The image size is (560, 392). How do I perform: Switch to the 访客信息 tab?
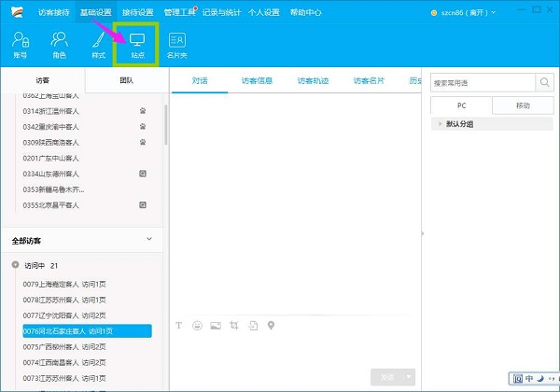[257, 80]
